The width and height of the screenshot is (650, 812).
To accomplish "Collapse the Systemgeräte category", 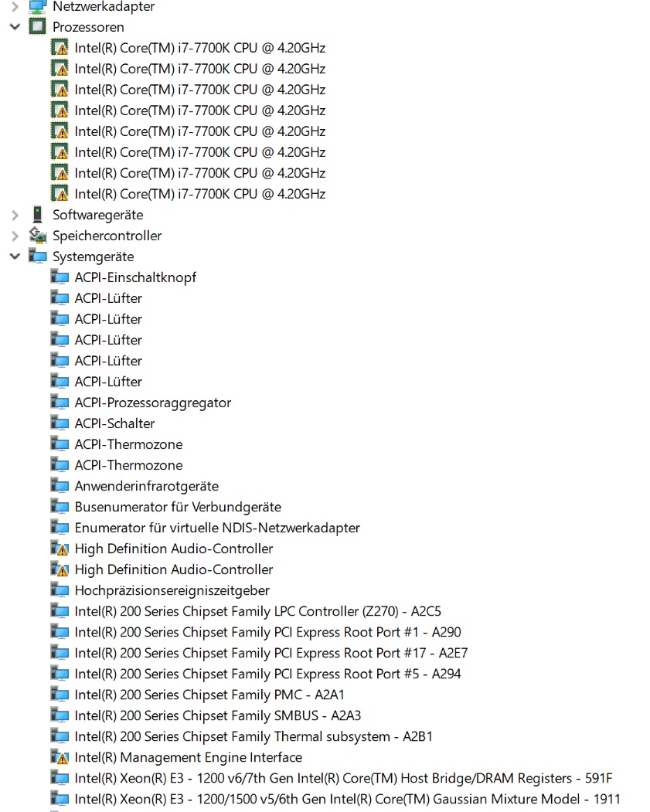I will [15, 256].
